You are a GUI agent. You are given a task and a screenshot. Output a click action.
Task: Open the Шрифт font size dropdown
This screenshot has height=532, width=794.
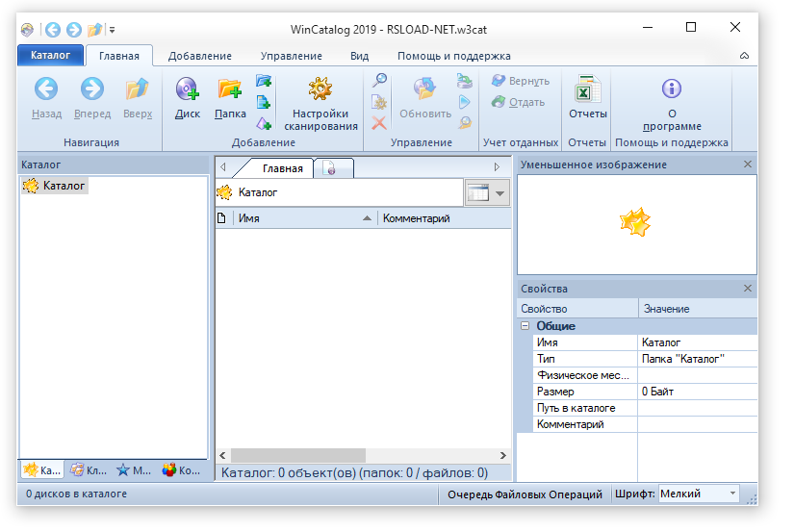[699, 494]
